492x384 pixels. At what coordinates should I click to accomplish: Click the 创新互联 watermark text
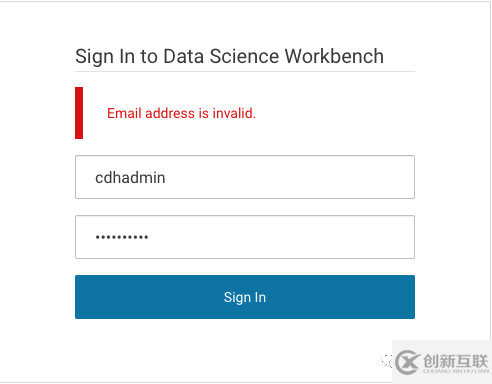(x=456, y=361)
